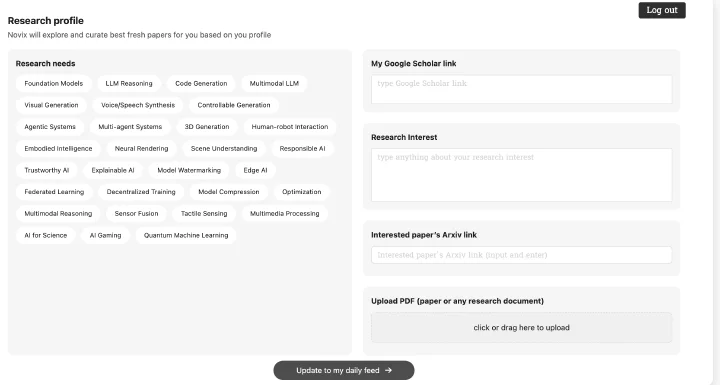Viewport: 720px width, 385px height.
Task: Toggle the 3D Generation tag
Action: (207, 127)
